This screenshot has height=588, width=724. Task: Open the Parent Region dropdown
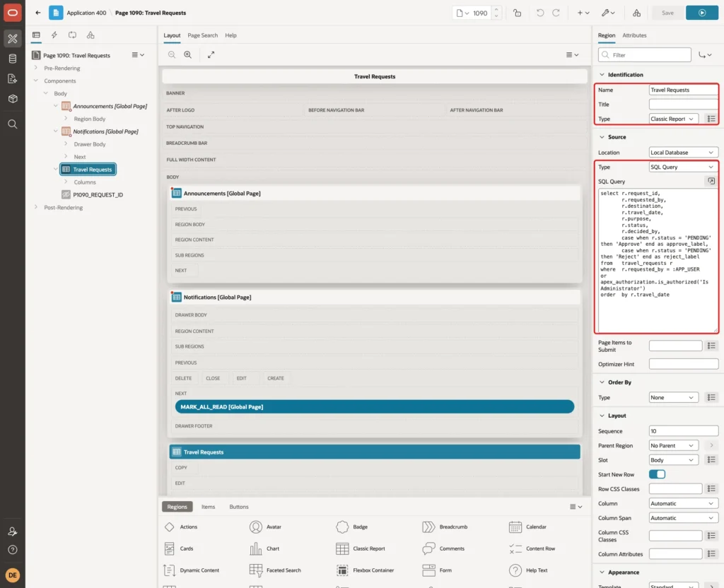pyautogui.click(x=673, y=445)
